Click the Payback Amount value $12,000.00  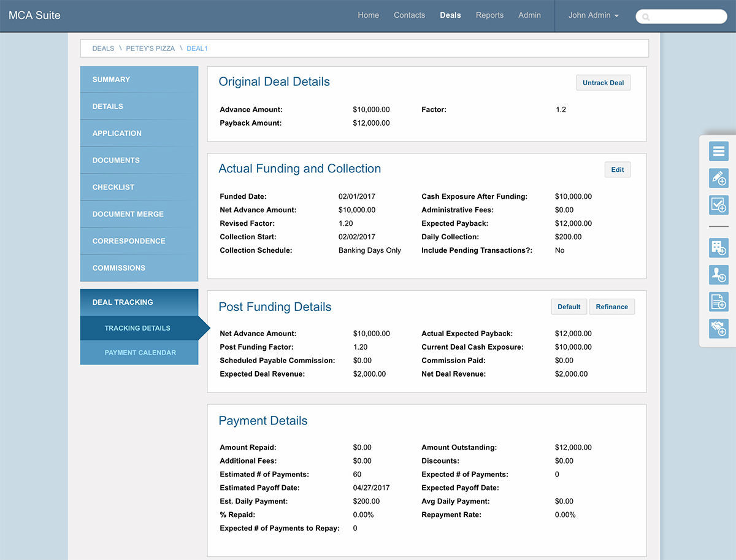[372, 123]
